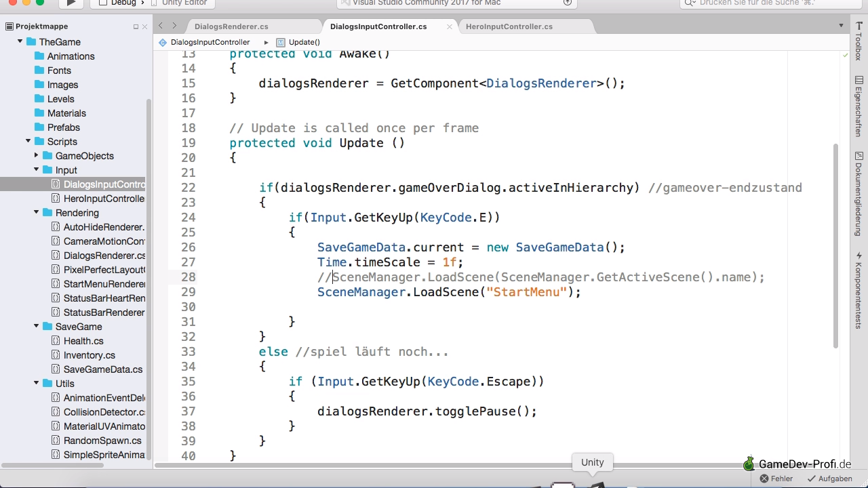
Task: Open the Eigenschaften side panel
Action: [x=859, y=106]
